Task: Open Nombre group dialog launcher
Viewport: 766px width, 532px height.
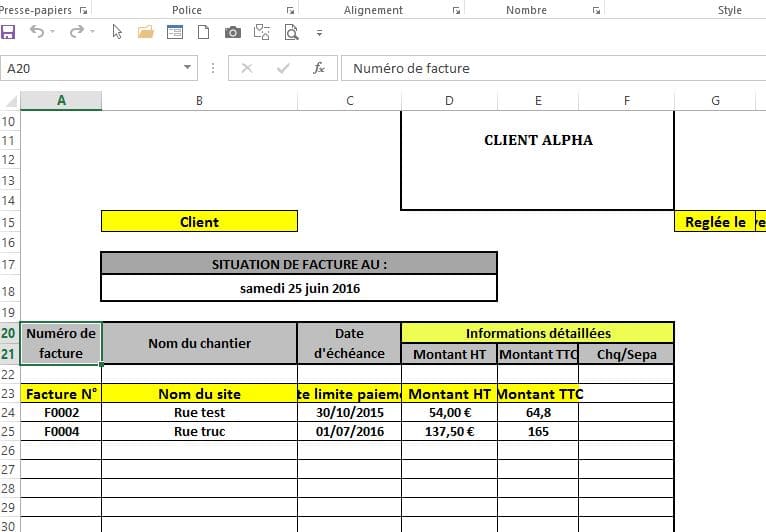Action: tap(597, 10)
